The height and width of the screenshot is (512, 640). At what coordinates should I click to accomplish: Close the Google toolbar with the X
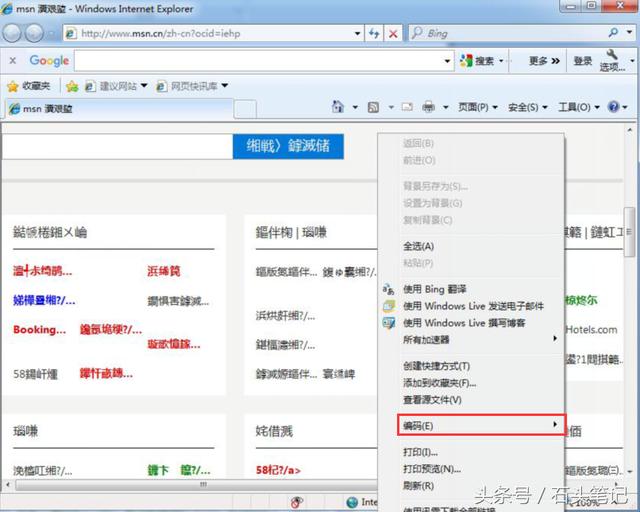click(x=13, y=61)
